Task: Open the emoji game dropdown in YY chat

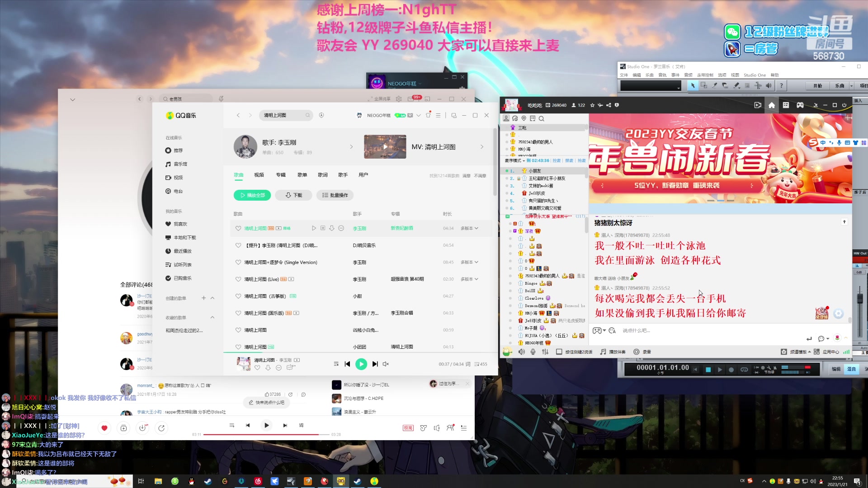Action: point(599,331)
